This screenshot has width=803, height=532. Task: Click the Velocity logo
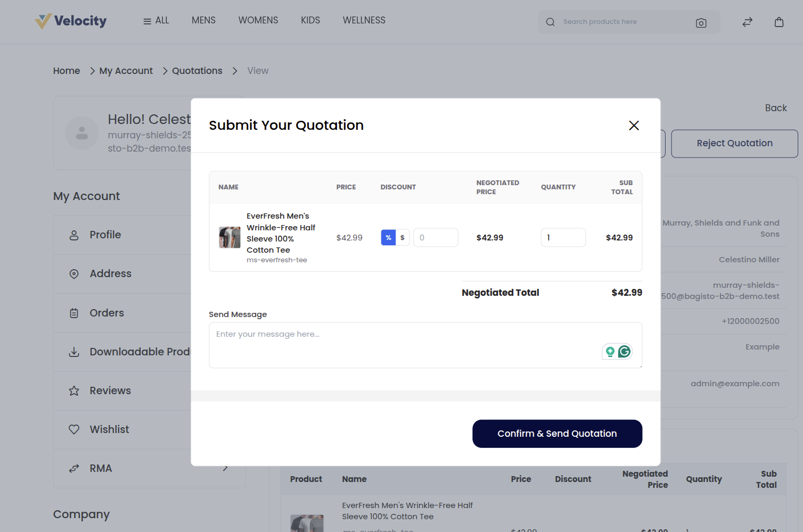(x=70, y=21)
